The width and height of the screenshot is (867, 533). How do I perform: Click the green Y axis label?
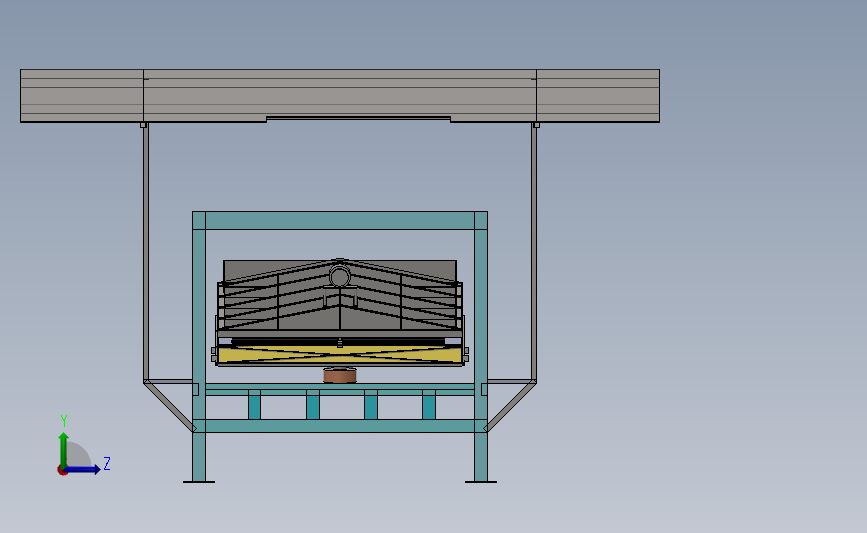[64, 421]
